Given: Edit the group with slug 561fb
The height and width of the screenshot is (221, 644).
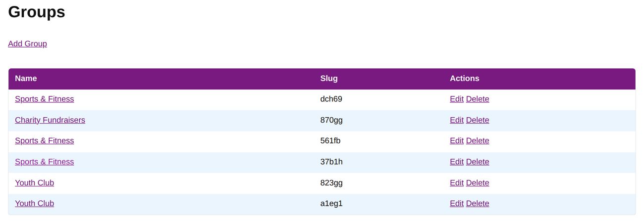Looking at the screenshot, I should [x=456, y=141].
